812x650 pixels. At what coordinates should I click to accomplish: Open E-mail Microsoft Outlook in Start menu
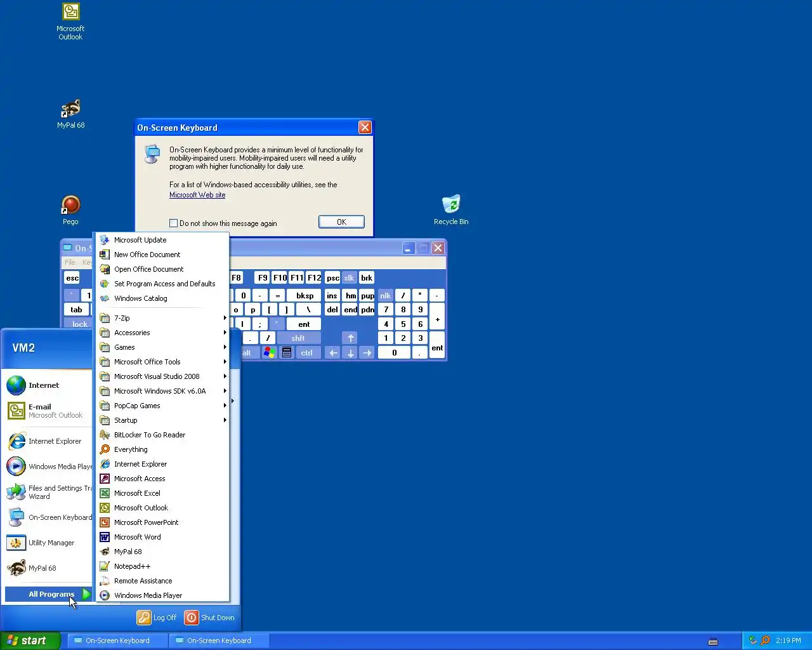click(48, 411)
